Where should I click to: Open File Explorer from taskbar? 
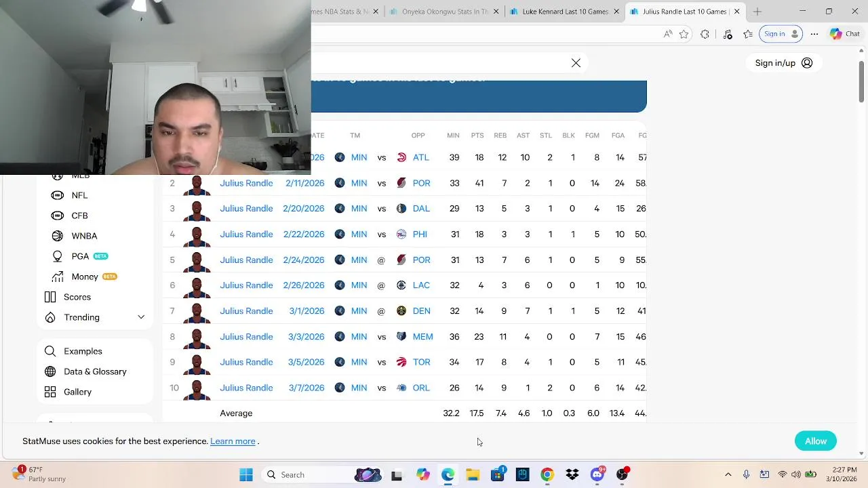pyautogui.click(x=473, y=475)
